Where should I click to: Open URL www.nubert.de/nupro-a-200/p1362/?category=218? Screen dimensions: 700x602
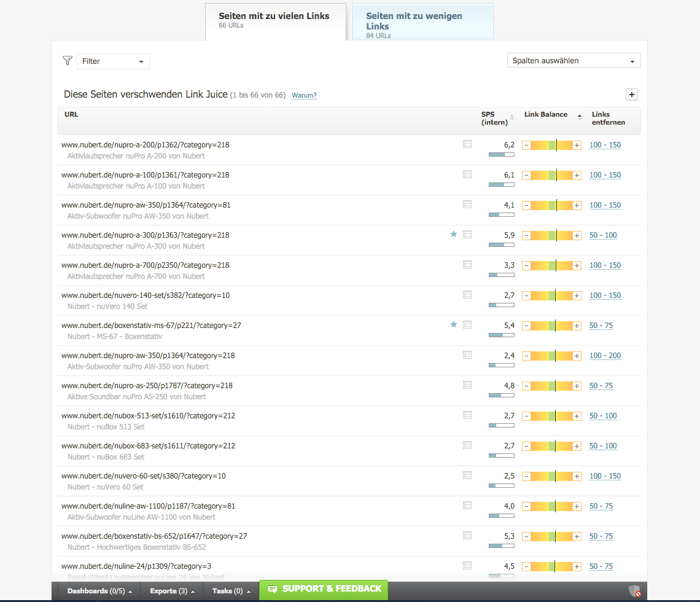pos(145,145)
